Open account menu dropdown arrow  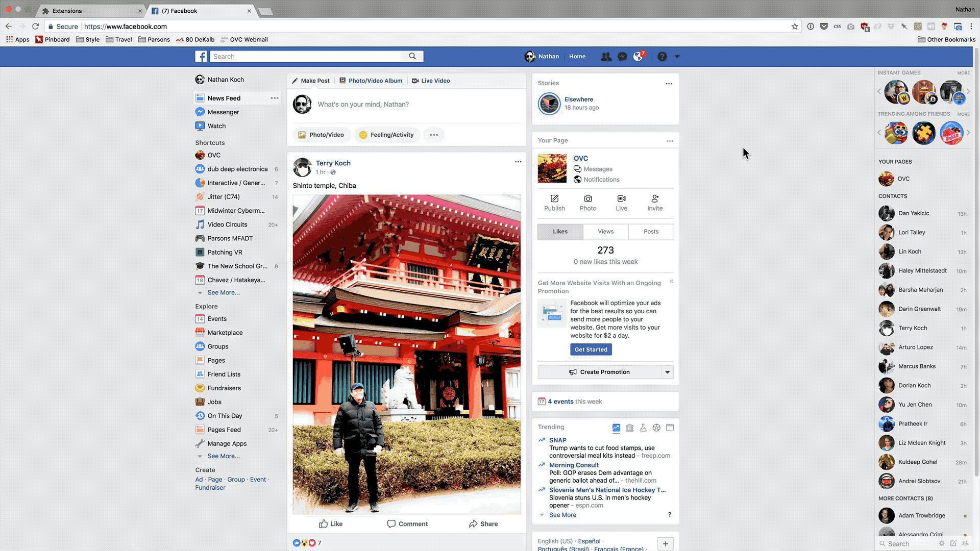pyautogui.click(x=677, y=57)
